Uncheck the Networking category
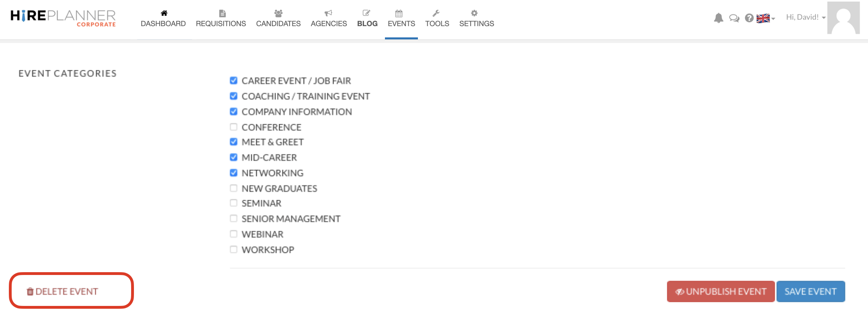Viewport: 868px width, 320px height. [x=234, y=173]
